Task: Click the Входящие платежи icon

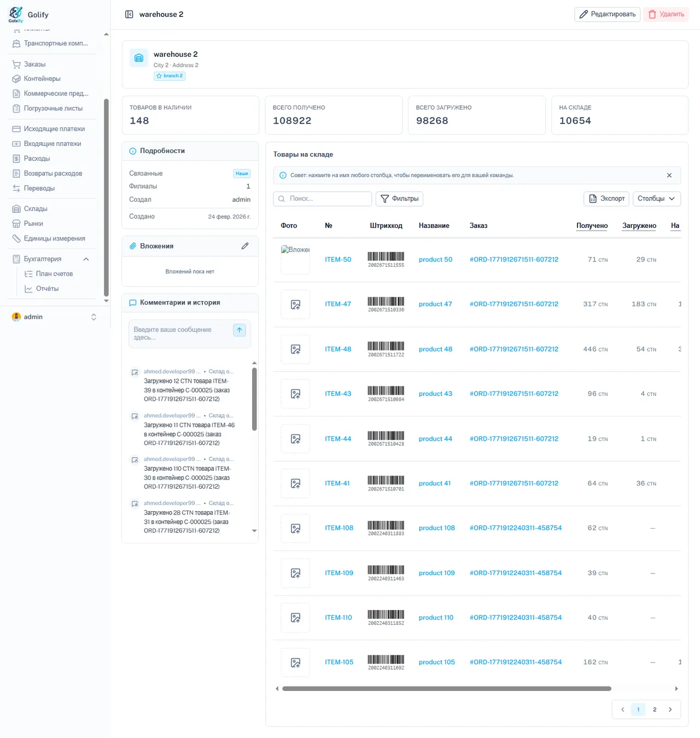Action: pos(16,144)
